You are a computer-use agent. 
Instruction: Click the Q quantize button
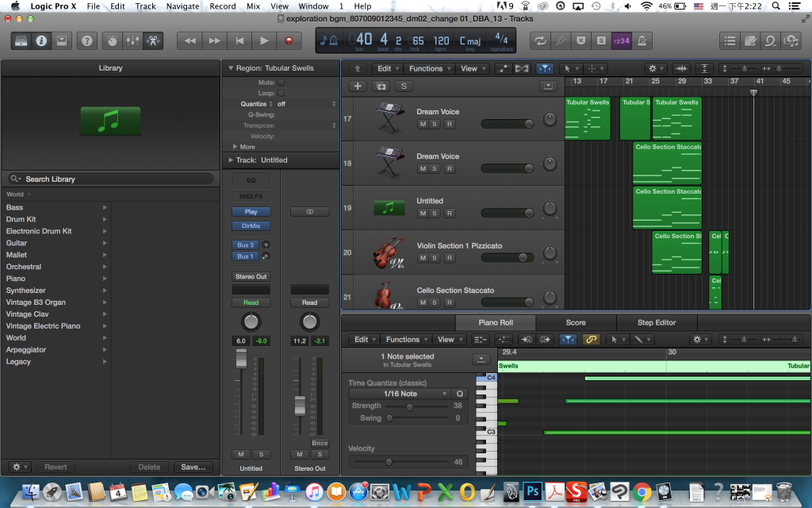coord(459,394)
